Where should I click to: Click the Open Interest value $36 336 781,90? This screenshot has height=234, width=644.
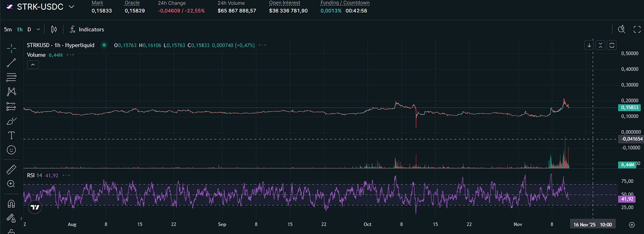(288, 10)
